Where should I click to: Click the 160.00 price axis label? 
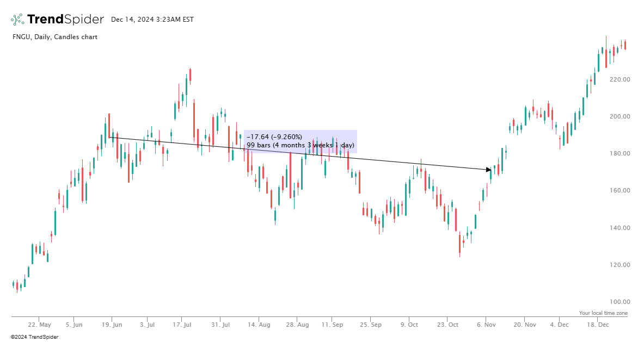click(x=620, y=191)
